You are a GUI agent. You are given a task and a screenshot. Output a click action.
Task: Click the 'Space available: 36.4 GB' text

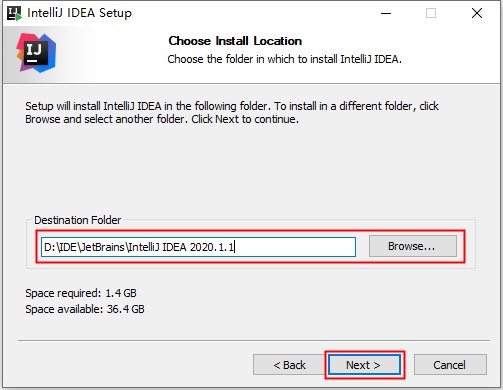[x=85, y=309]
